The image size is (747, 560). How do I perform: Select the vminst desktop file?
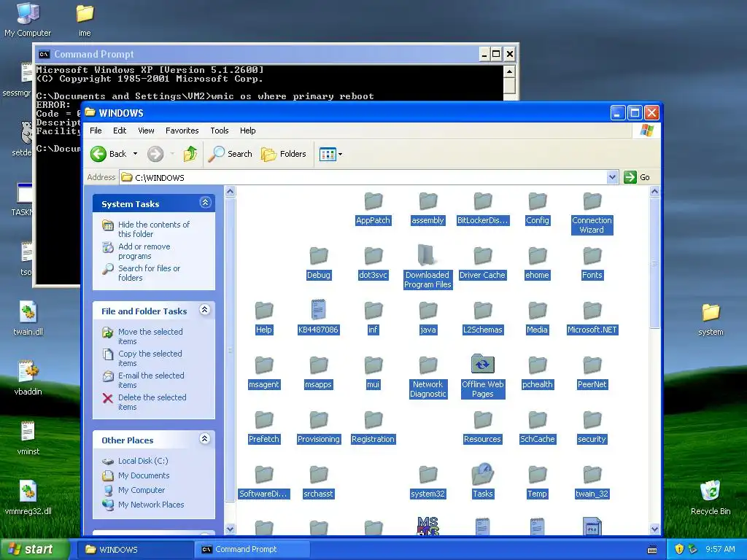click(x=28, y=438)
